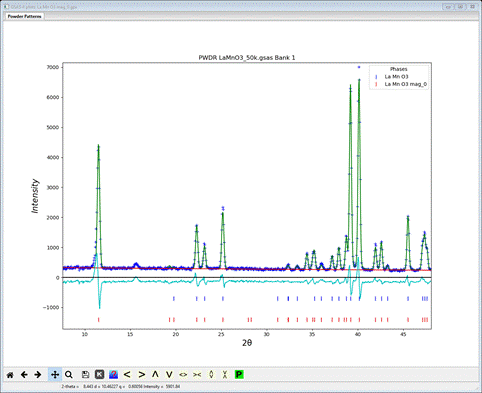Select the Powder Patterns tab
This screenshot has width=482, height=393.
click(24, 16)
